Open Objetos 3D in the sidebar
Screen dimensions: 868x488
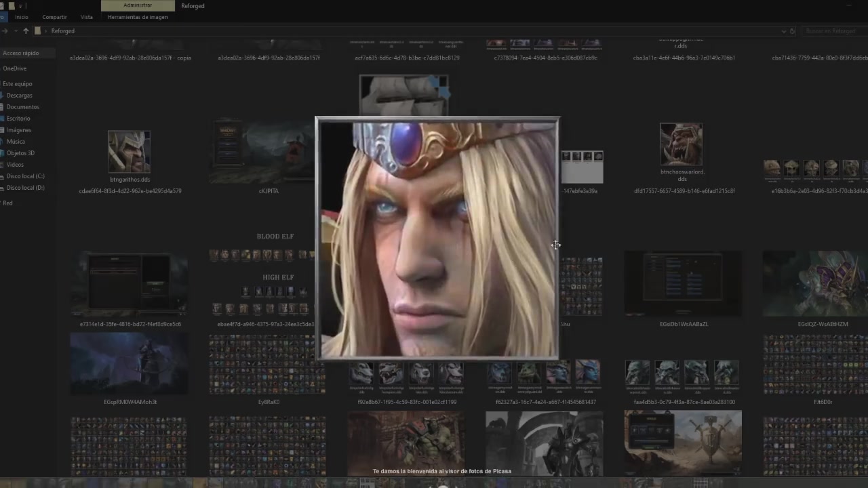pos(20,153)
